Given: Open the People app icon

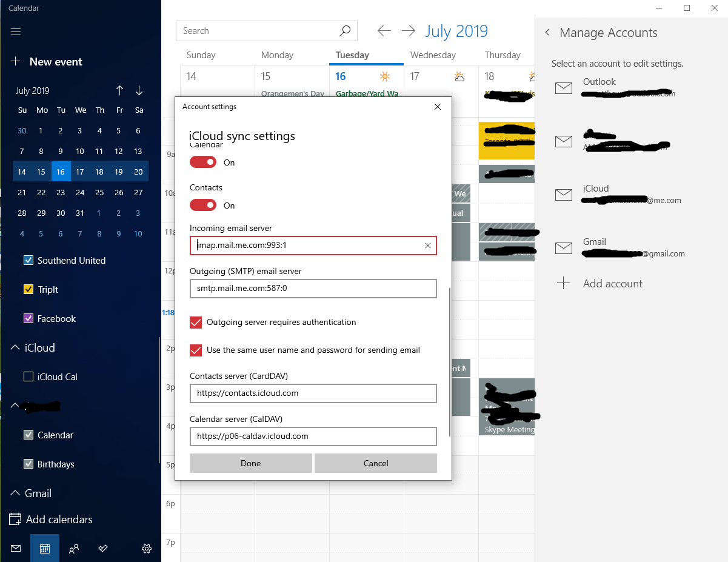Looking at the screenshot, I should 74,548.
